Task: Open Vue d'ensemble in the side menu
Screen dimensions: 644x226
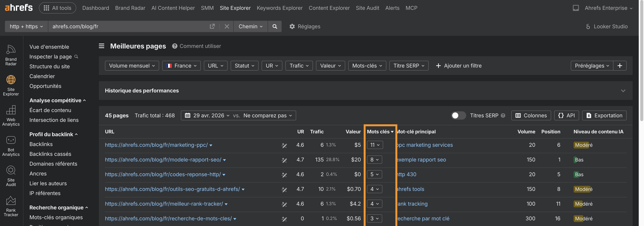Action: [x=49, y=47]
